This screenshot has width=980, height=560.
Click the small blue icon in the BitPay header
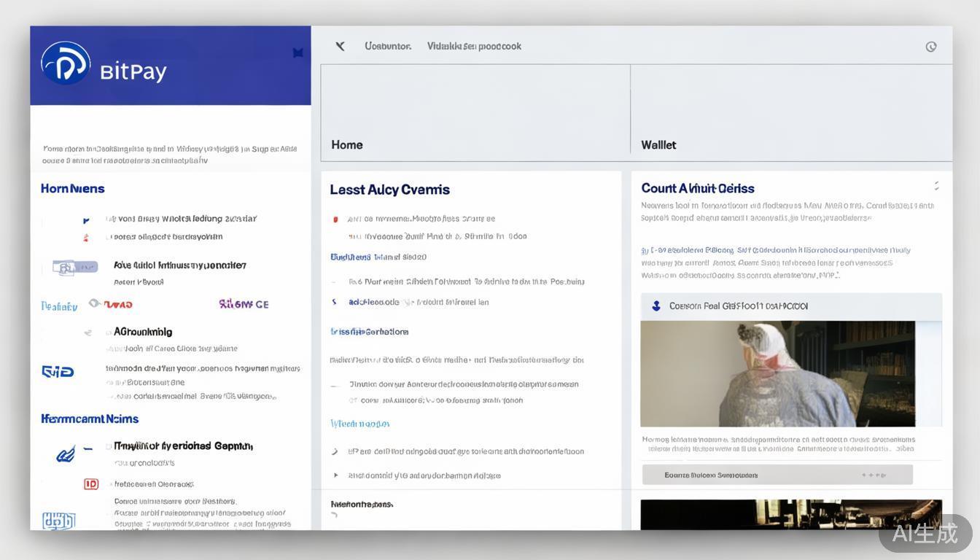(x=297, y=52)
